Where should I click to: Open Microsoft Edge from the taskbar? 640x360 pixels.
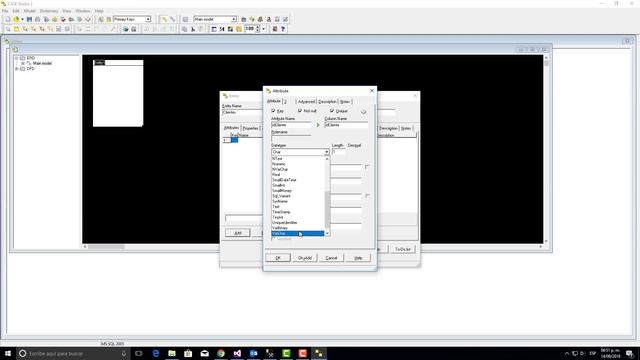156,353
